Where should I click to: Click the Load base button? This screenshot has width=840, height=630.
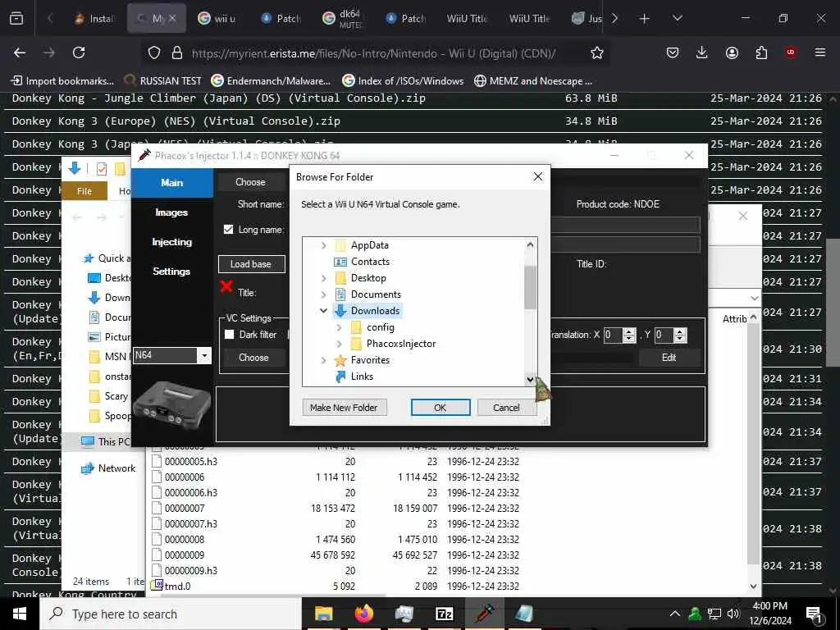[x=251, y=264]
